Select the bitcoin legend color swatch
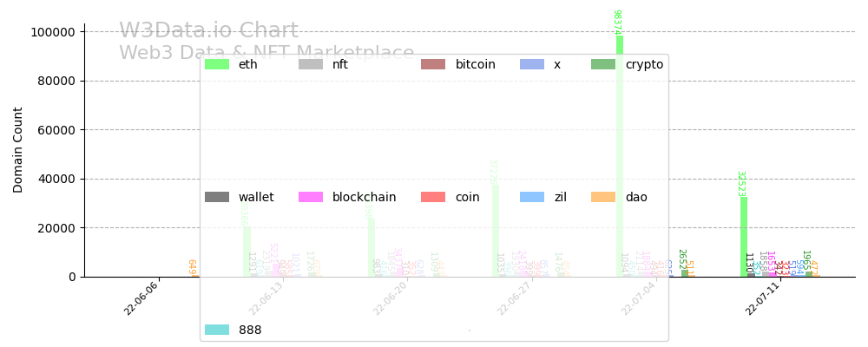The image size is (868, 347). click(432, 64)
